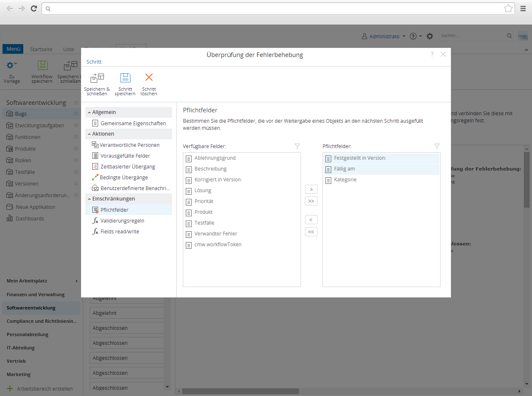The height and width of the screenshot is (396, 532).
Task: Select cmw.workflowToken field
Action: pyautogui.click(x=242, y=245)
